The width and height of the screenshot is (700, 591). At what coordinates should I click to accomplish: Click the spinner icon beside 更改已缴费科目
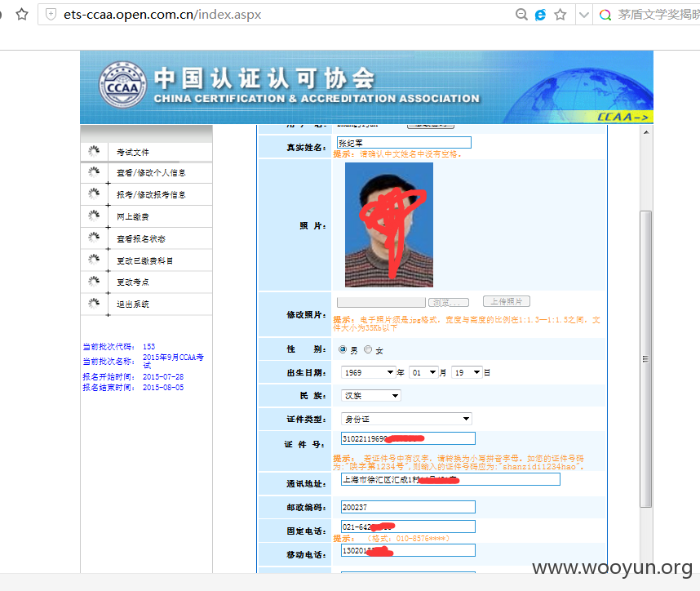(94, 259)
